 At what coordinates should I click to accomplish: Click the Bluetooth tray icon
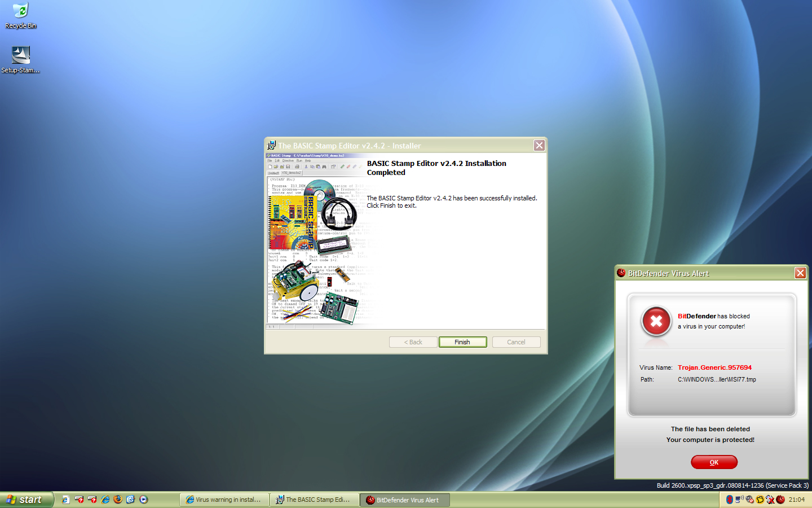(730, 500)
